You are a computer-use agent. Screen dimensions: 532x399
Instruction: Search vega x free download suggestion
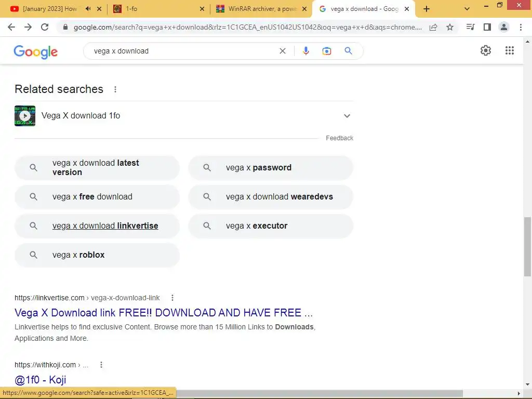pos(97,197)
